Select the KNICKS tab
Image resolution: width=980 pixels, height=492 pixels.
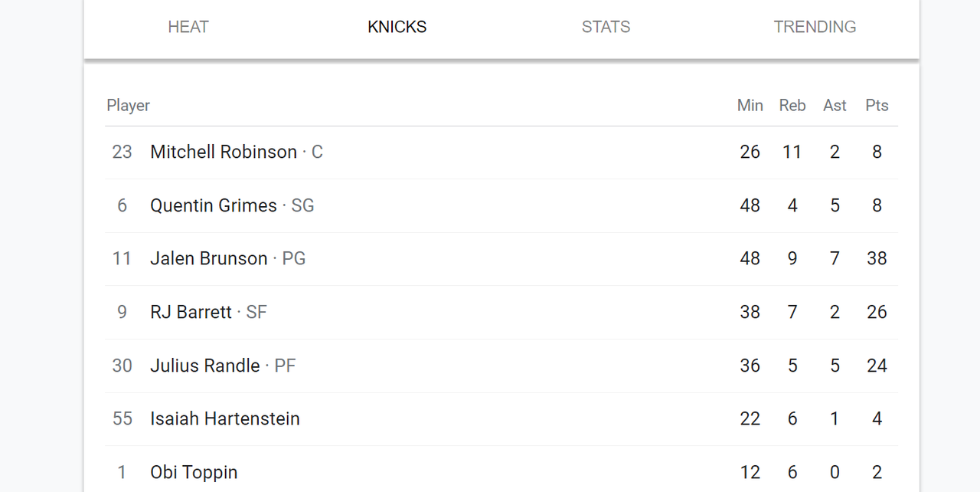(x=397, y=27)
